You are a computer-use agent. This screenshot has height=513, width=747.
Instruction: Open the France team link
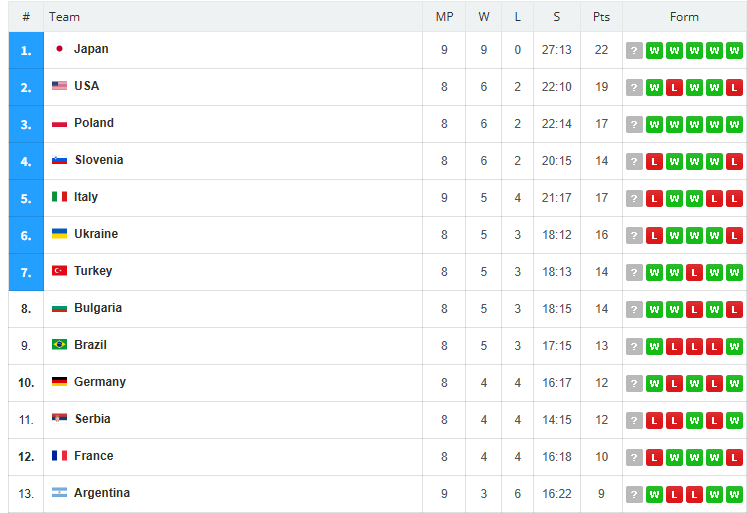pyautogui.click(x=94, y=456)
